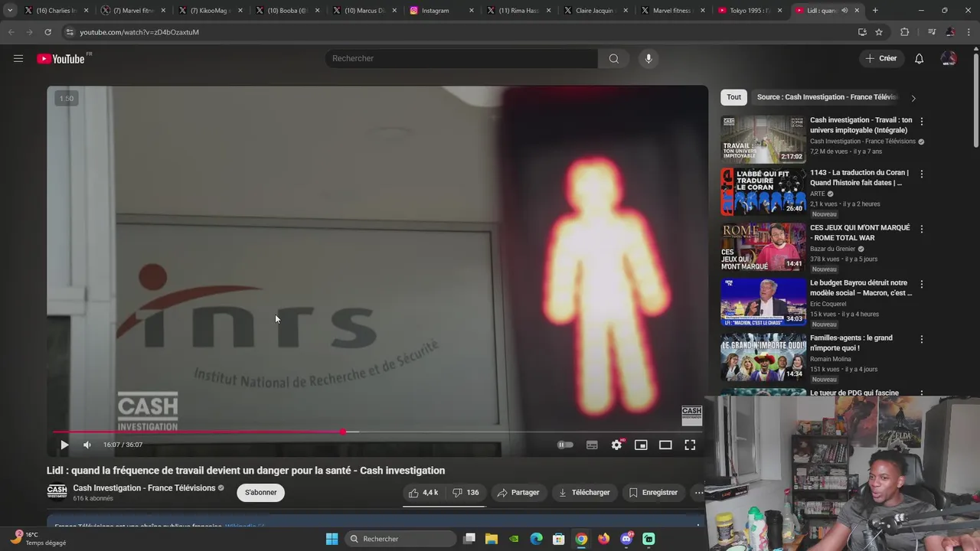Toggle autoplay switch in the player
This screenshot has height=551, width=980.
coord(565,445)
